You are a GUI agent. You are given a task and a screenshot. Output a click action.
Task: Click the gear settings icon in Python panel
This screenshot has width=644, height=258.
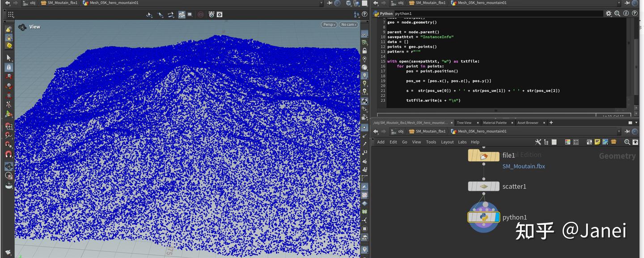[609, 13]
